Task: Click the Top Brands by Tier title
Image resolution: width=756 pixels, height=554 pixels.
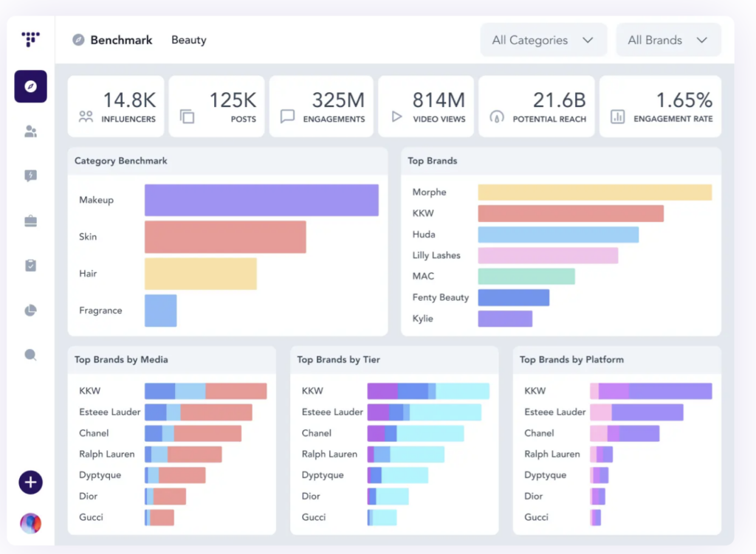Action: 338,359
